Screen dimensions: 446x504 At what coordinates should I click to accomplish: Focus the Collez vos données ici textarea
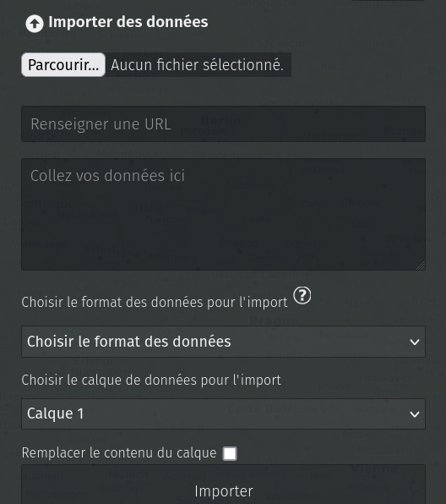[x=224, y=214]
